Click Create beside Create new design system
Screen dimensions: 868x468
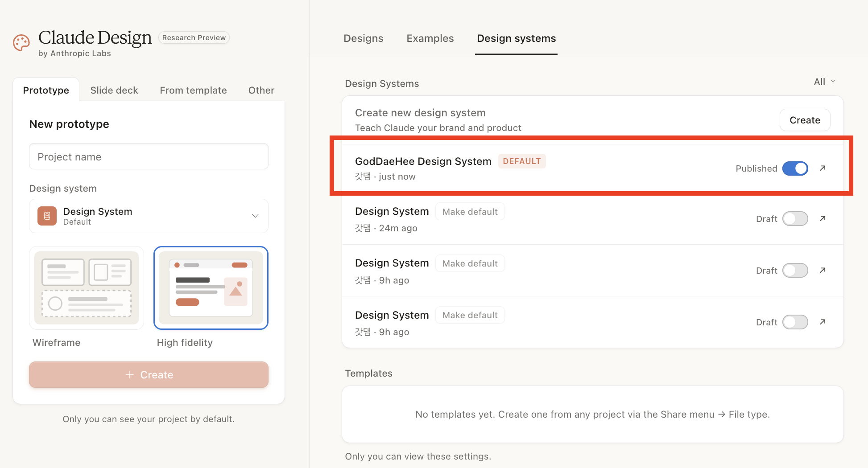[805, 120]
